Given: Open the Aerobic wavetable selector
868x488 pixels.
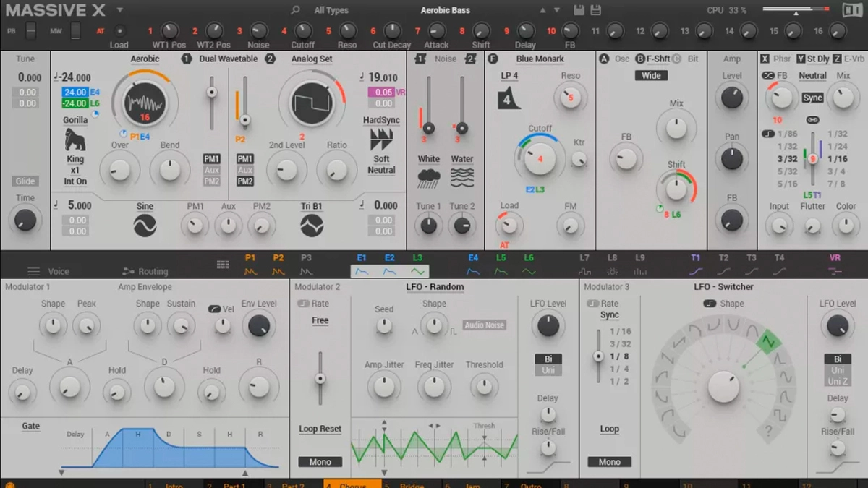Looking at the screenshot, I should (145, 59).
